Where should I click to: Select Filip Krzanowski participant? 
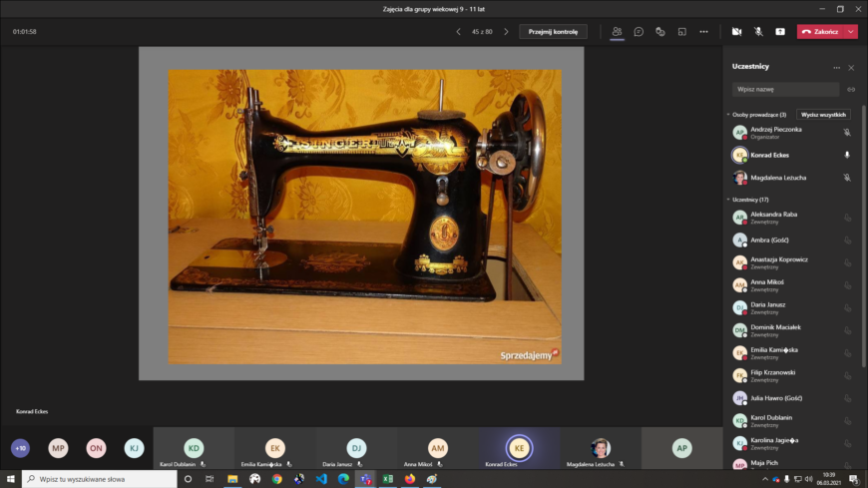[791, 375]
